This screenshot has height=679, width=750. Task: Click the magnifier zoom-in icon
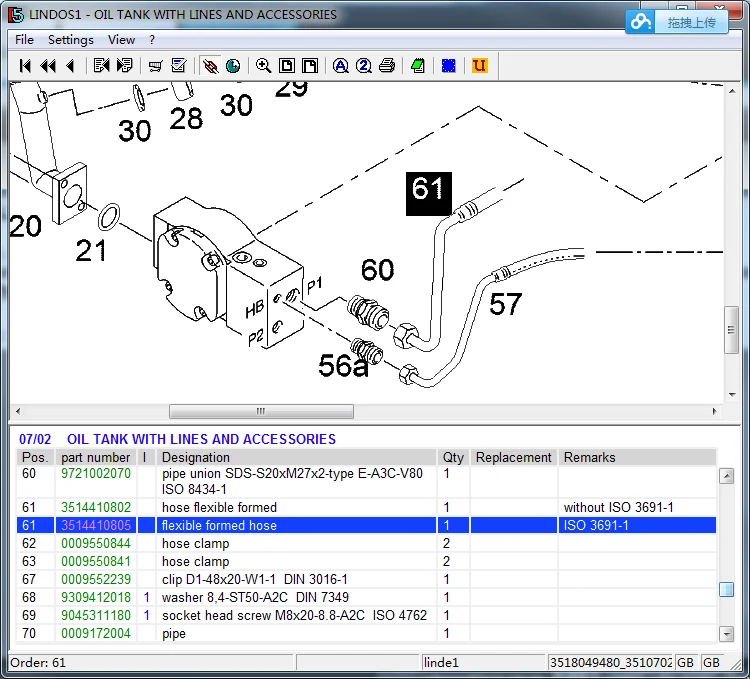[x=264, y=66]
